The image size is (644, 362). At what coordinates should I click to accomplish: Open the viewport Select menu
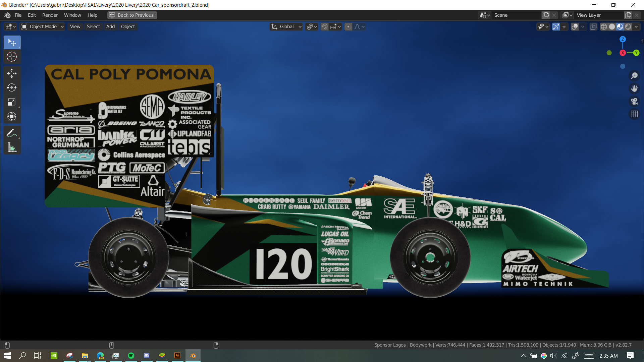[93, 27]
